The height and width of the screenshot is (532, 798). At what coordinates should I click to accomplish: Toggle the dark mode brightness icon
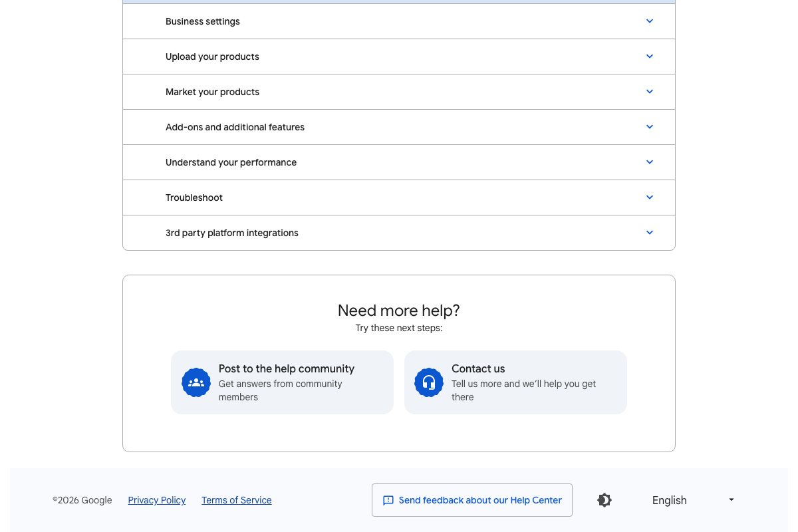604,500
